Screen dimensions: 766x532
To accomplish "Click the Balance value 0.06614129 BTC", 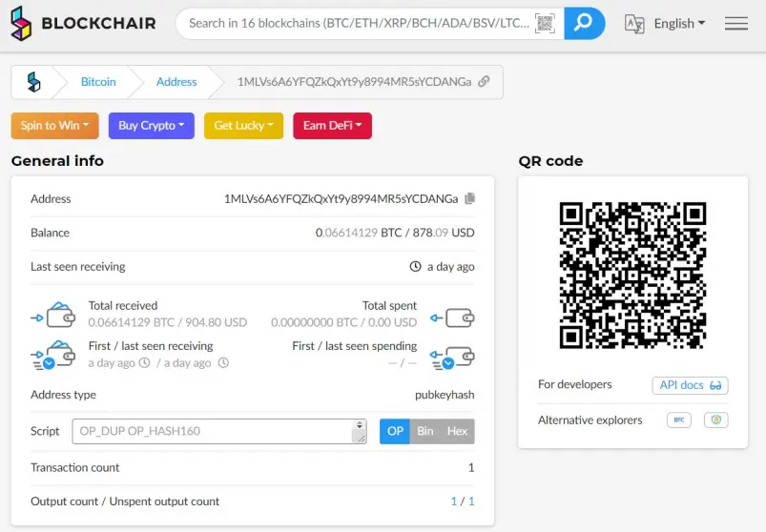I will [359, 233].
